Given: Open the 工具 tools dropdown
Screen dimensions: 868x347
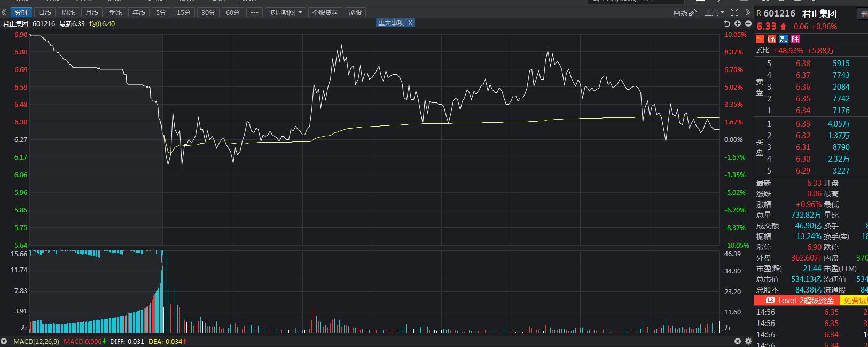Looking at the screenshot, I should coord(714,12).
